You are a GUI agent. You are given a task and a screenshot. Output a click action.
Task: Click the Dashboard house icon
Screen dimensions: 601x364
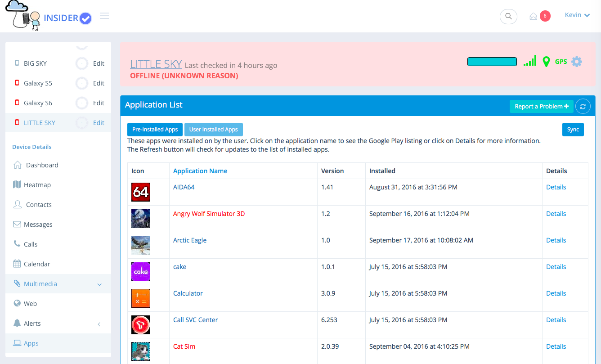(18, 165)
